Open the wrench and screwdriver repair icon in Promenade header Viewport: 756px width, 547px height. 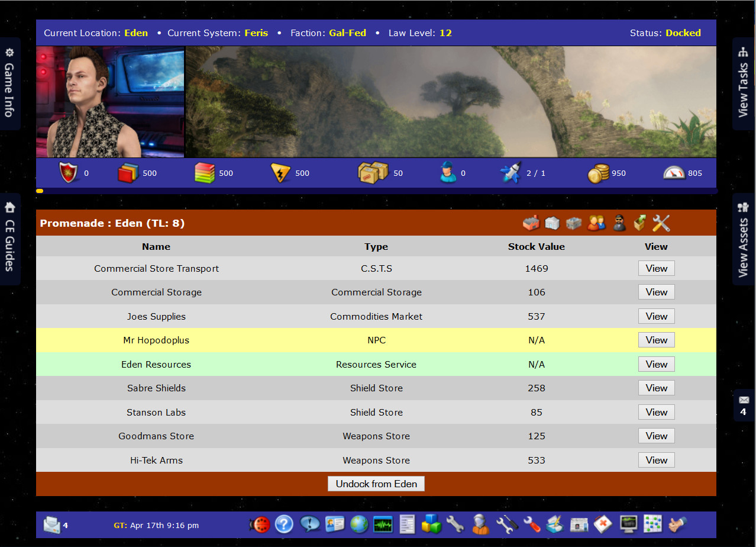tap(661, 223)
